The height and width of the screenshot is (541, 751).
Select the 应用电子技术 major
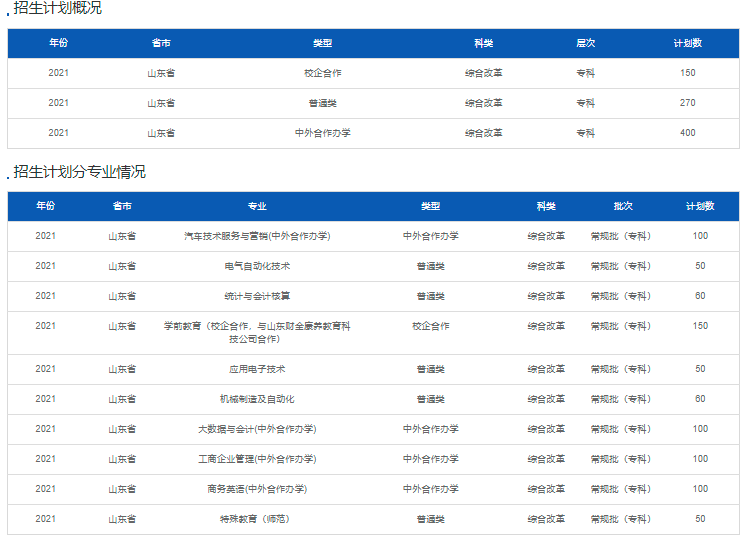pos(257,369)
